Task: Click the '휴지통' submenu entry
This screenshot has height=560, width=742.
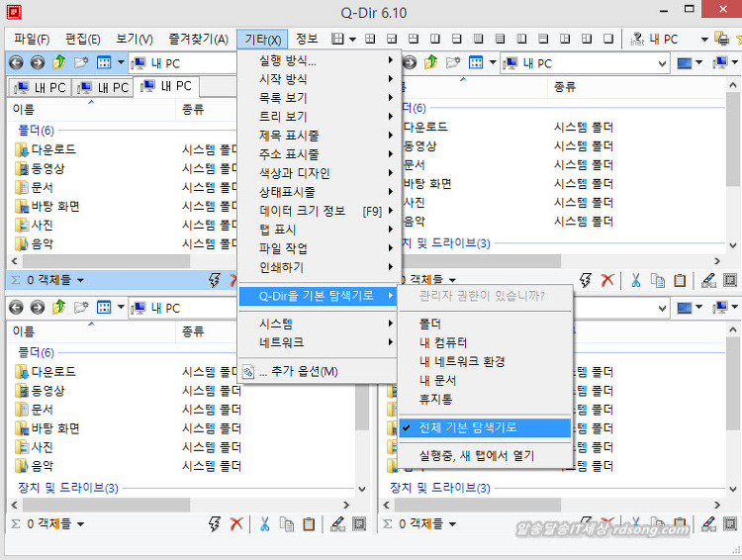Action: coord(435,399)
